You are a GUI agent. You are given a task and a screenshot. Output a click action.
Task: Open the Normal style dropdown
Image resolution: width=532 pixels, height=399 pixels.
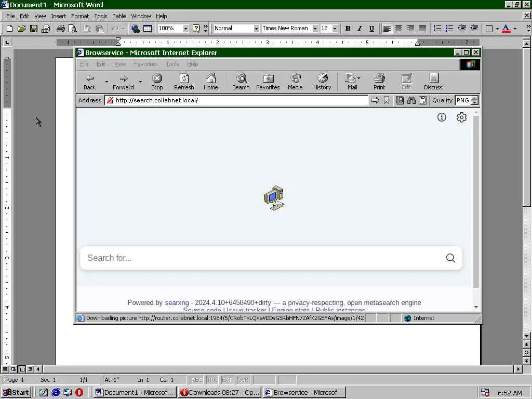[256, 29]
